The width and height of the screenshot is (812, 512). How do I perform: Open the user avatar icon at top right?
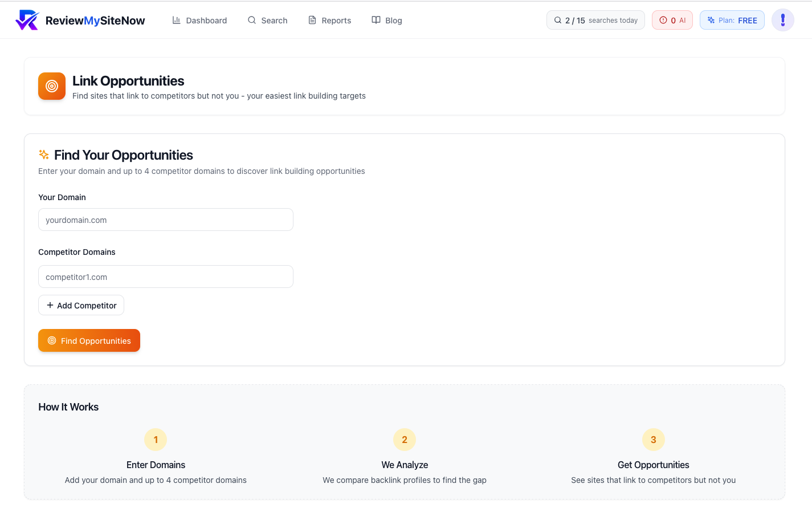(783, 20)
